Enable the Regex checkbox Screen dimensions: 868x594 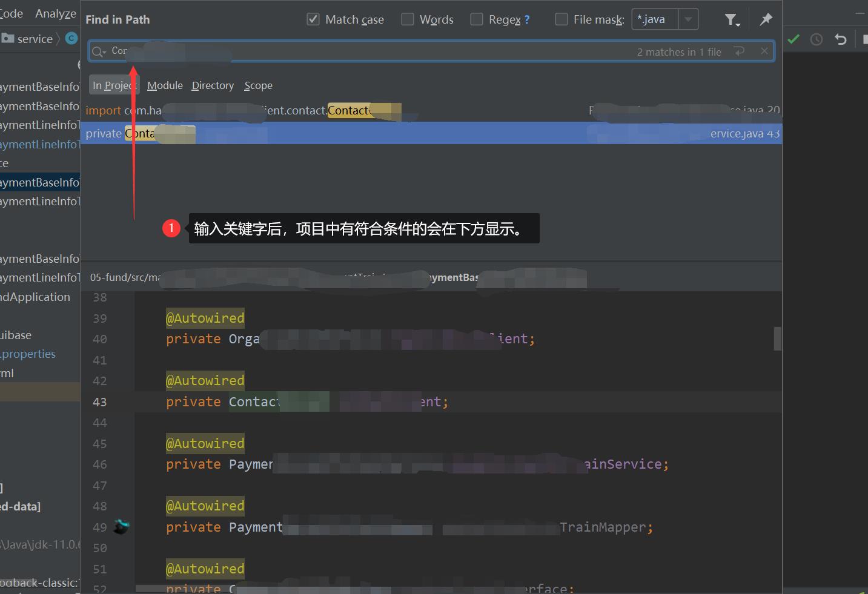coord(477,19)
